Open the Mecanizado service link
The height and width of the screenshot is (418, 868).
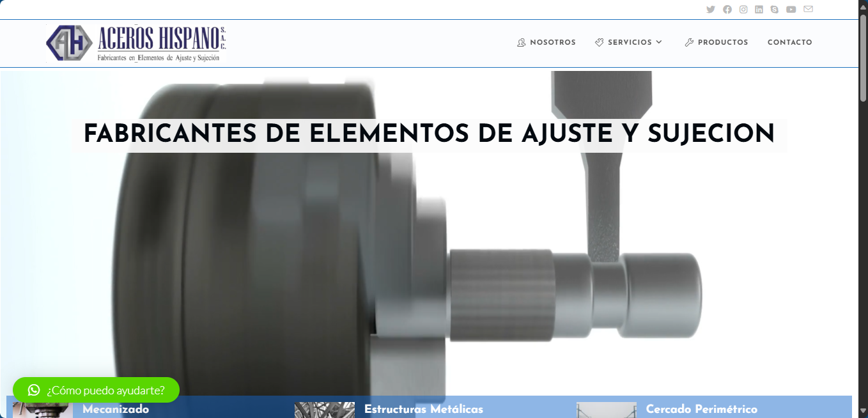click(116, 410)
